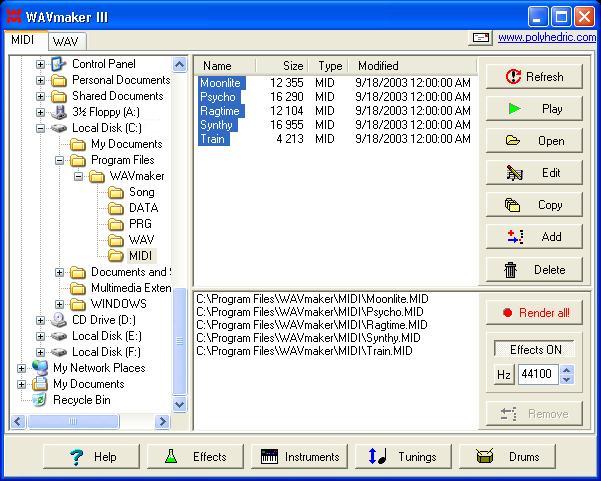
Task: Toggle the Effects ON button
Action: (x=535, y=350)
